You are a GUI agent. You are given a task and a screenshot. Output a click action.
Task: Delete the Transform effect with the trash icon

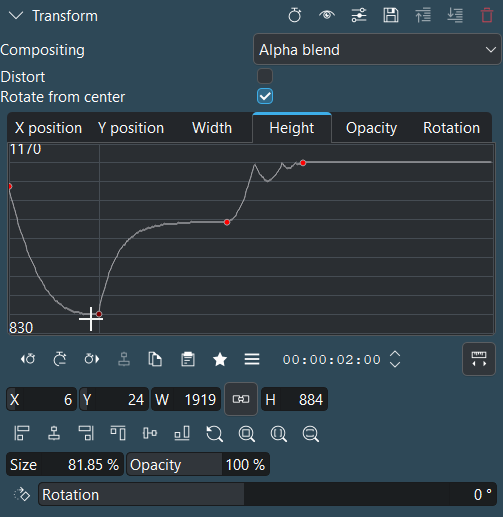tap(487, 15)
